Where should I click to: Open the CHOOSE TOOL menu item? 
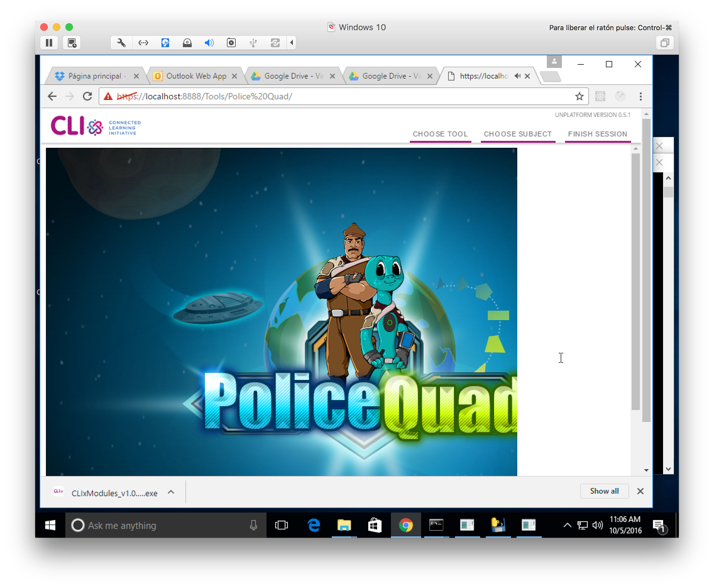click(440, 134)
